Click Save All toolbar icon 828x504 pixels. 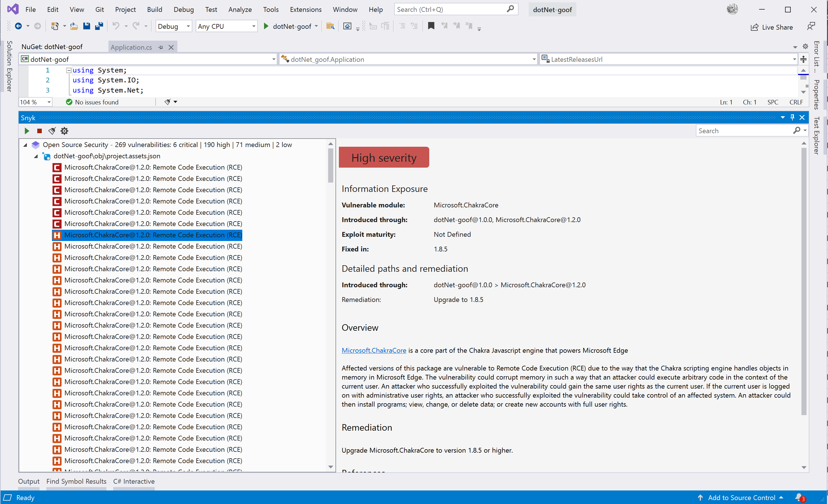coord(99,26)
